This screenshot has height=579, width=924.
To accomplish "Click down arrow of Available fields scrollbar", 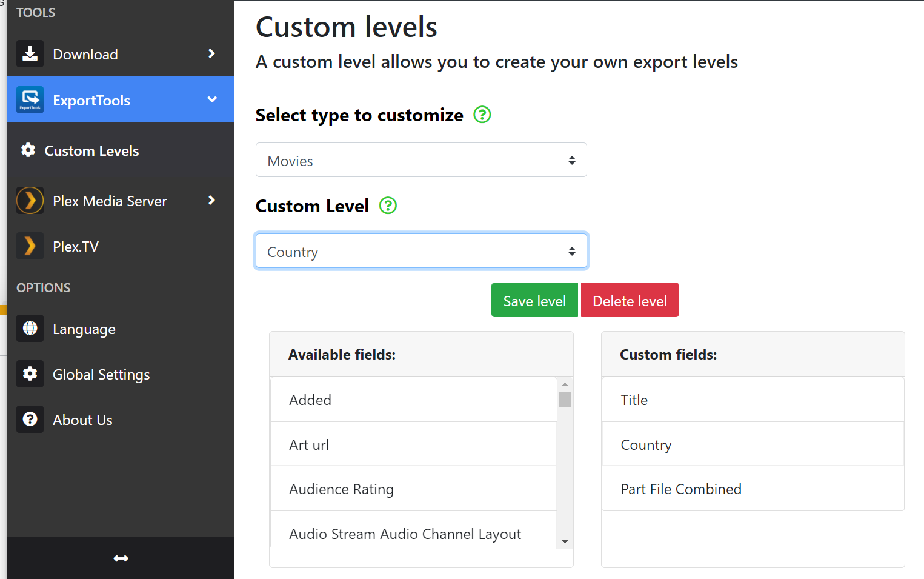I will (x=565, y=541).
